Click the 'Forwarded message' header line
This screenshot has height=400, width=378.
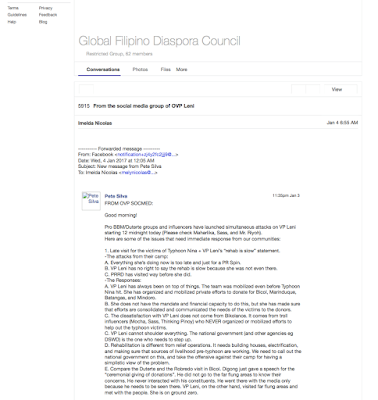click(119, 149)
